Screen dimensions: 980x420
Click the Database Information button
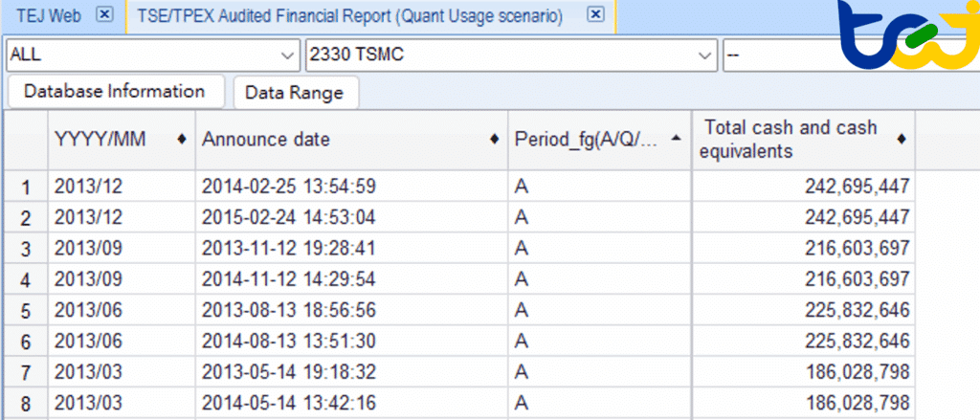point(114,92)
